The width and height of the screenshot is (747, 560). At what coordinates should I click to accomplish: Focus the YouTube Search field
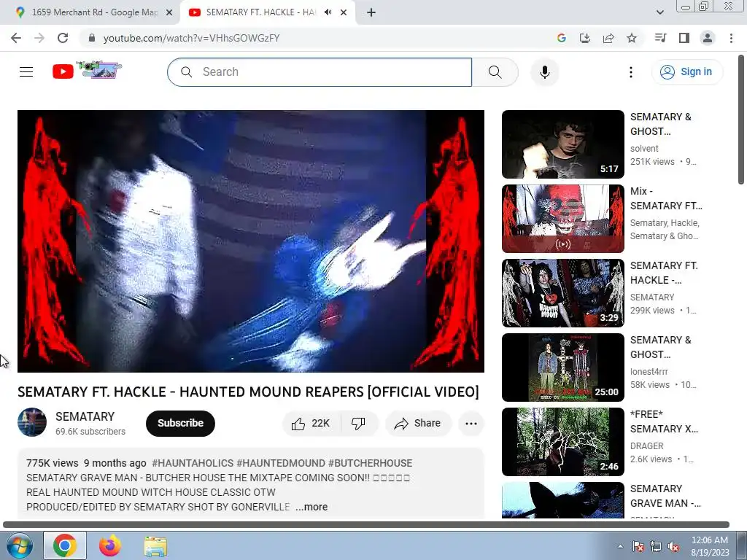click(320, 72)
